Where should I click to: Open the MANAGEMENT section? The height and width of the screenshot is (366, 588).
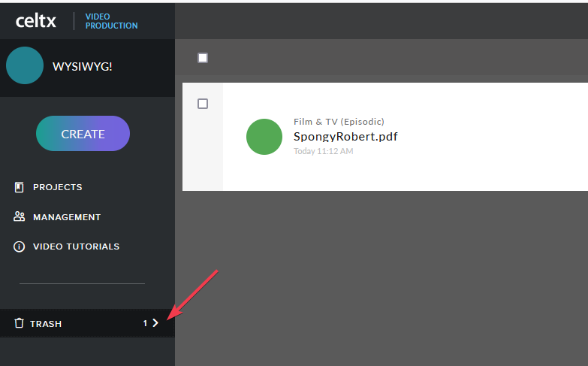pyautogui.click(x=67, y=217)
